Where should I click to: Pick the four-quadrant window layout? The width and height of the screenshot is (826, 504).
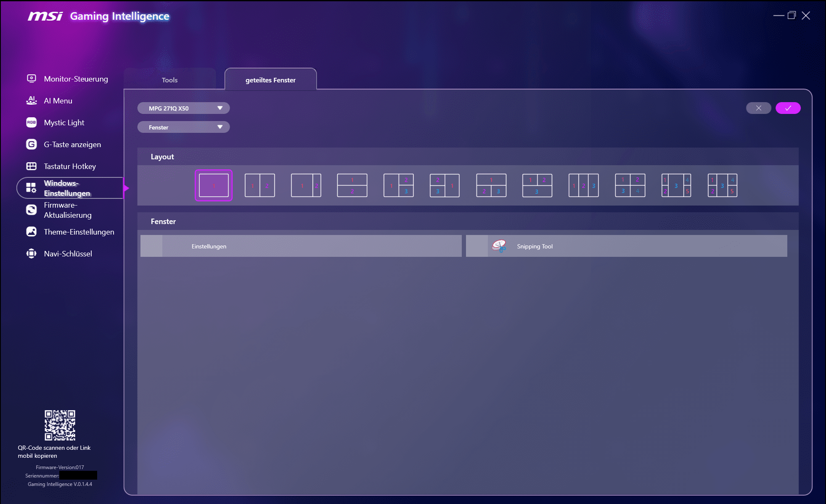point(630,185)
